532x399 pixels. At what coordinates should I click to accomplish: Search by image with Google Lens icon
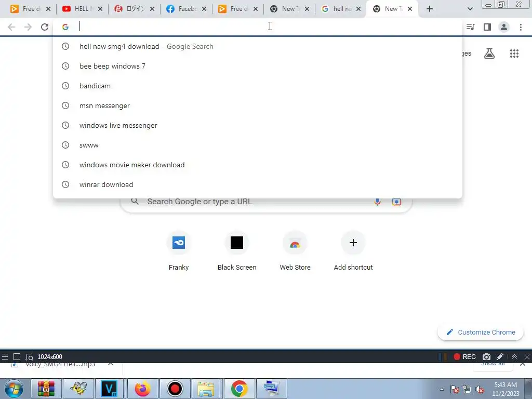[x=396, y=202]
